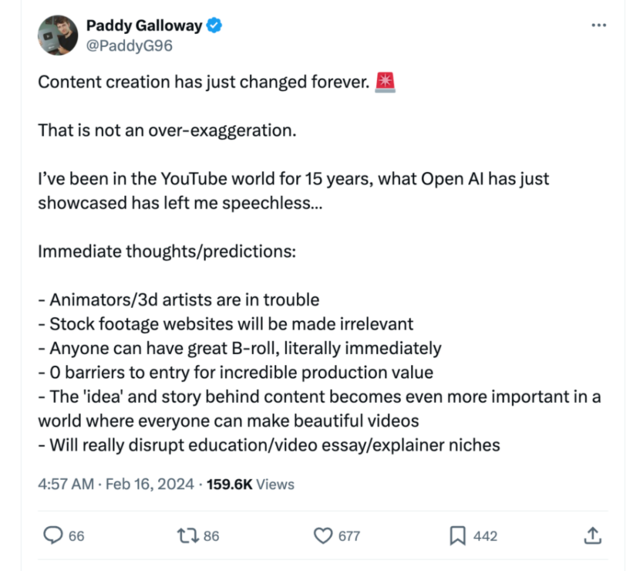640x571 pixels.
Task: Click the repost arrows icon
Action: point(186,536)
